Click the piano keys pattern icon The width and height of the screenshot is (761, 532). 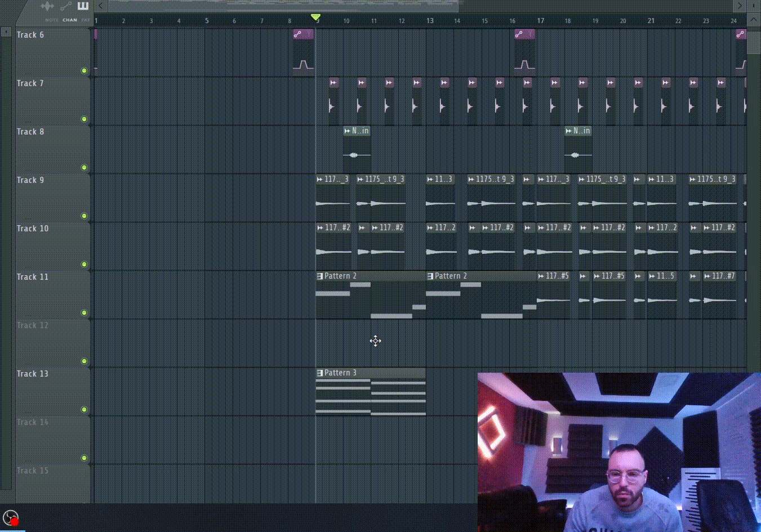83,6
